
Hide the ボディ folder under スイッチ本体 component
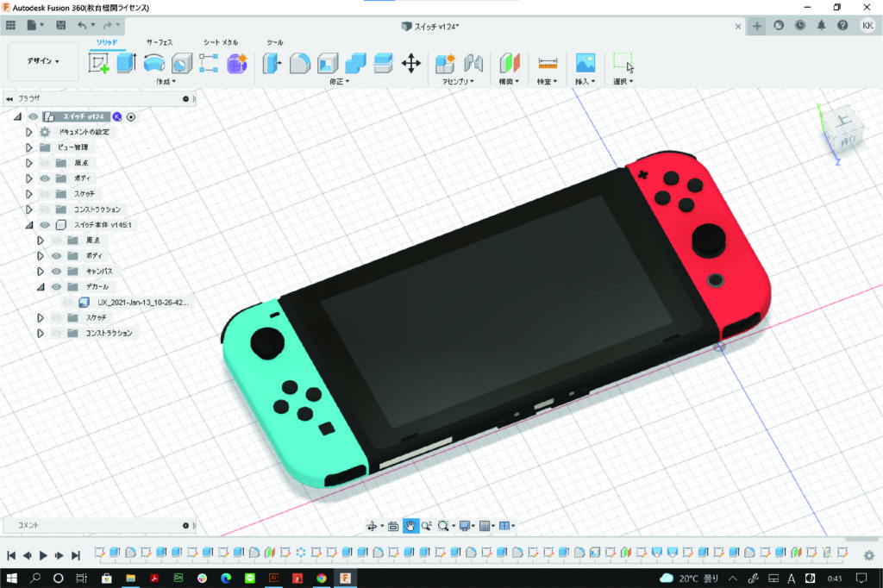click(x=57, y=256)
